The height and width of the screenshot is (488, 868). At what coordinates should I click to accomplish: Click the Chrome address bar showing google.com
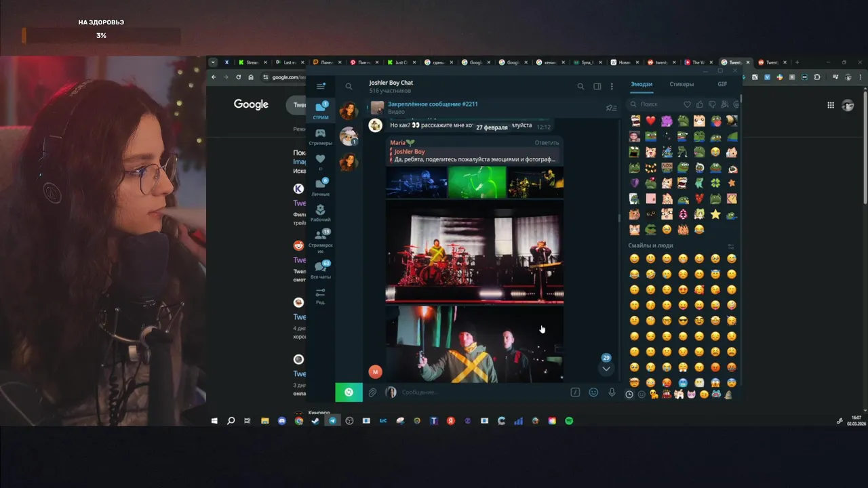point(289,77)
